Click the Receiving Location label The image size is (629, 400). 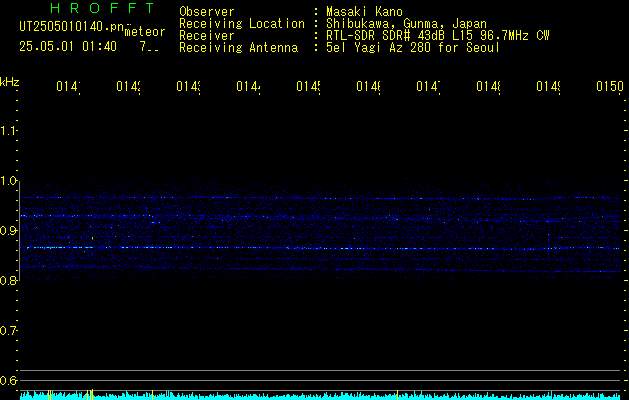242,24
